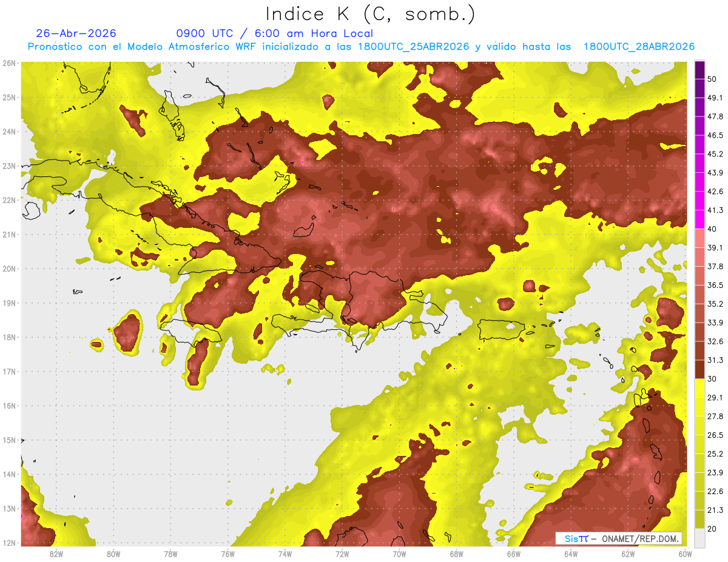
Task: Click the 82W longitude axis label
Action: tap(56, 553)
